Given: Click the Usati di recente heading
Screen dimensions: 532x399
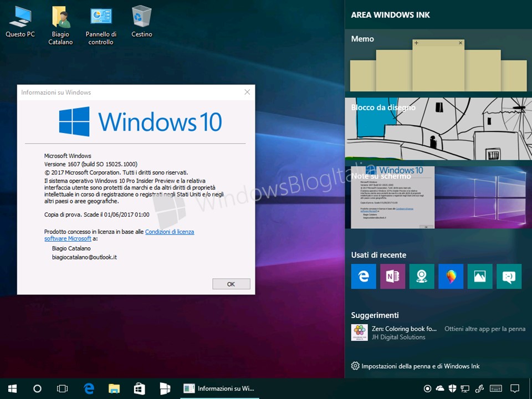Looking at the screenshot, I should (378, 255).
